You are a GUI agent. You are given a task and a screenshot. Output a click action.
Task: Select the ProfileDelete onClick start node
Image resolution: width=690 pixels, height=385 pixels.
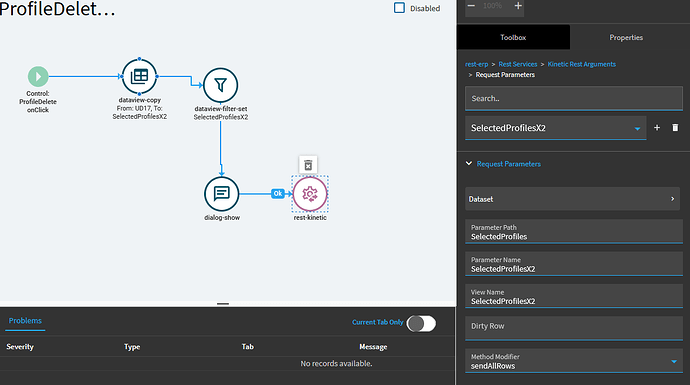click(x=38, y=77)
